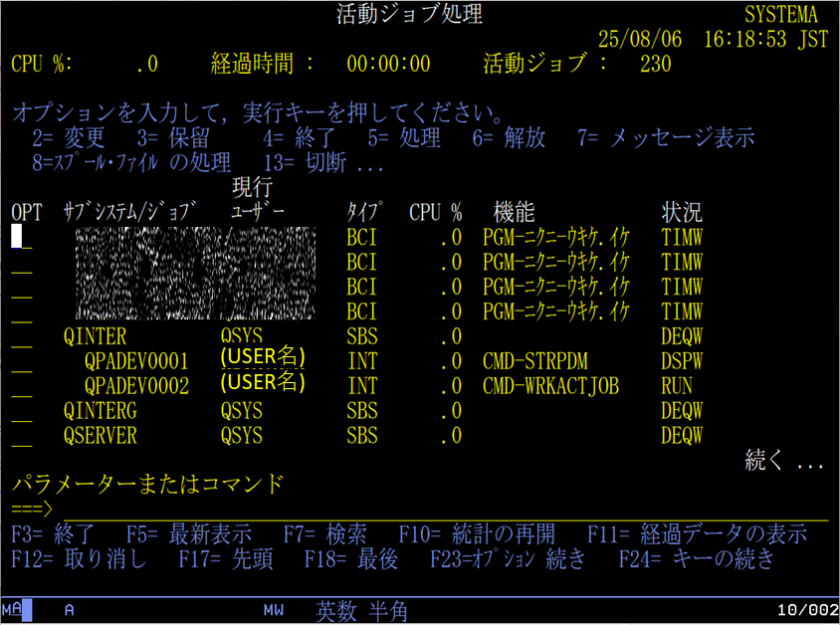This screenshot has width=840, height=625.
Task: Click QSYS user in the QINTERG row
Action: [x=242, y=411]
